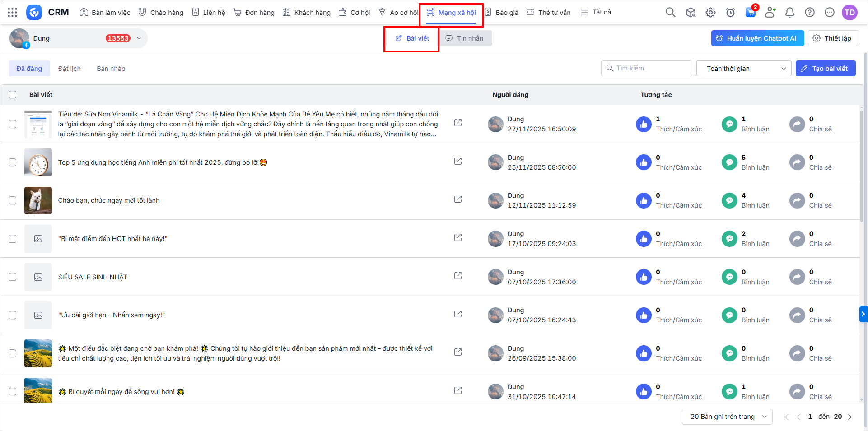Open the '20 Bản ghi trên trang' dropdown
The width and height of the screenshot is (868, 431).
pyautogui.click(x=727, y=417)
